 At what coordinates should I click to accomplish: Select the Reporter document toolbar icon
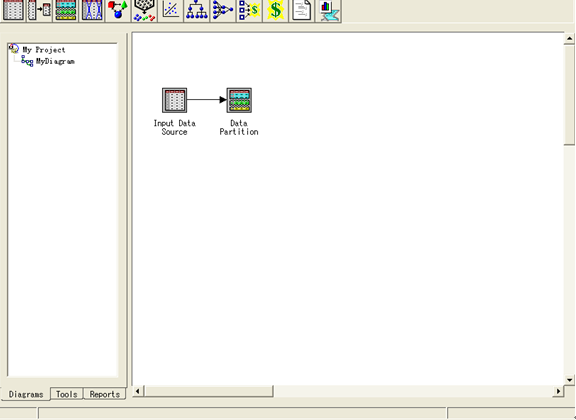point(302,10)
